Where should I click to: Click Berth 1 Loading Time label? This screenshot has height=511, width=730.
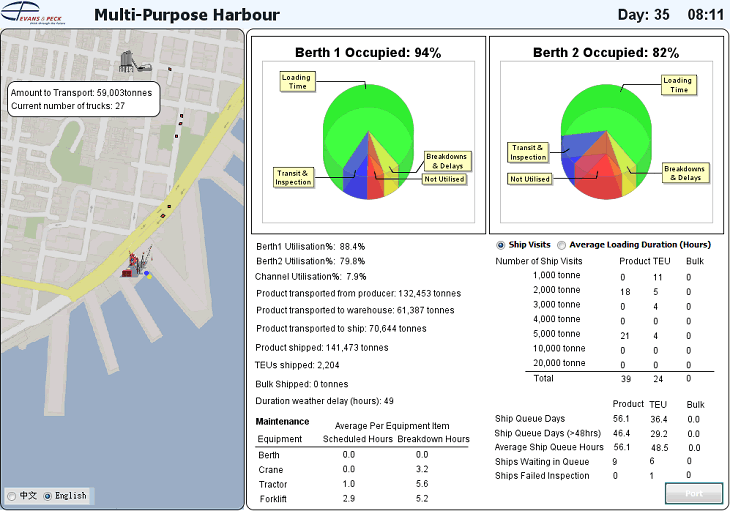point(298,82)
